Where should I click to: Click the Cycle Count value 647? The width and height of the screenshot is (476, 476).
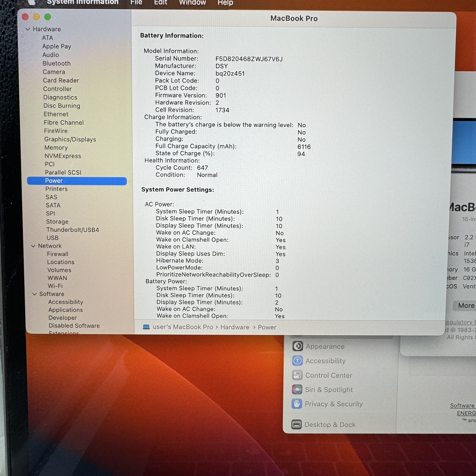coord(202,168)
